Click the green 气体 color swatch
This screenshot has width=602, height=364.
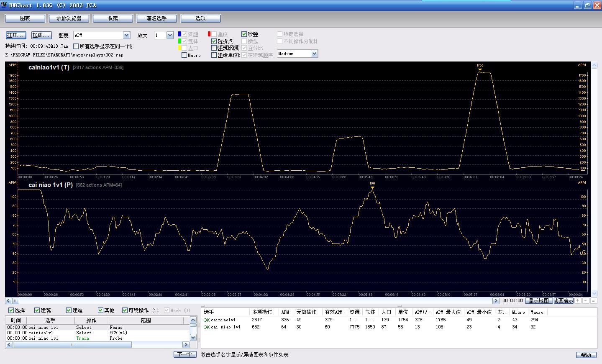(x=179, y=41)
